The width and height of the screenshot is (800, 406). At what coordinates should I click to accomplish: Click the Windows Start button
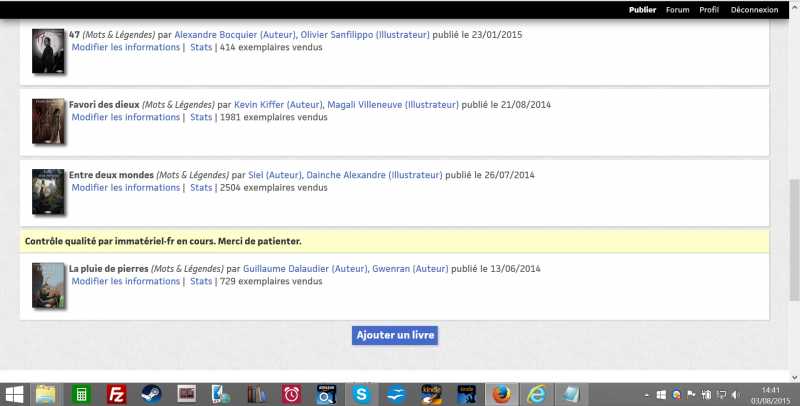point(15,394)
